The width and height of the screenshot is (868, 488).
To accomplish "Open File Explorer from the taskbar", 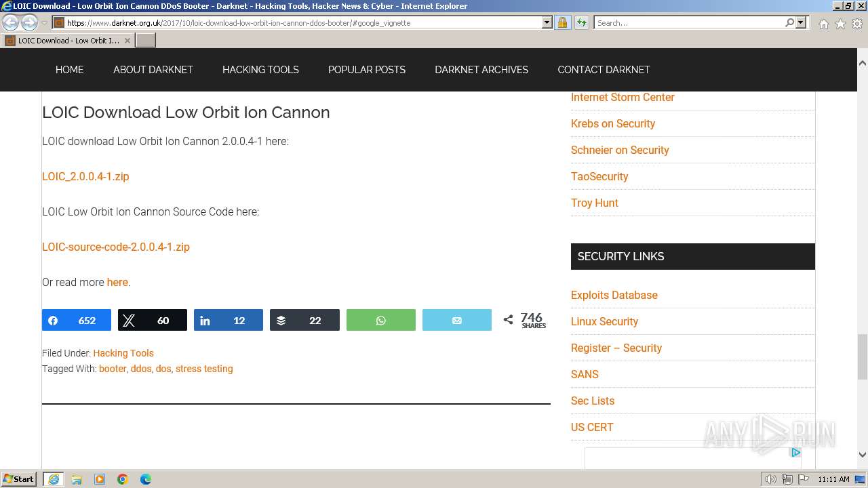I will [x=77, y=479].
